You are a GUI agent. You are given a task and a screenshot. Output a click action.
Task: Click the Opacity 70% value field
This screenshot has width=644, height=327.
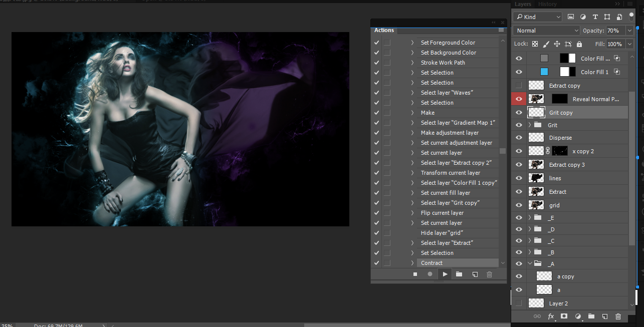click(616, 31)
